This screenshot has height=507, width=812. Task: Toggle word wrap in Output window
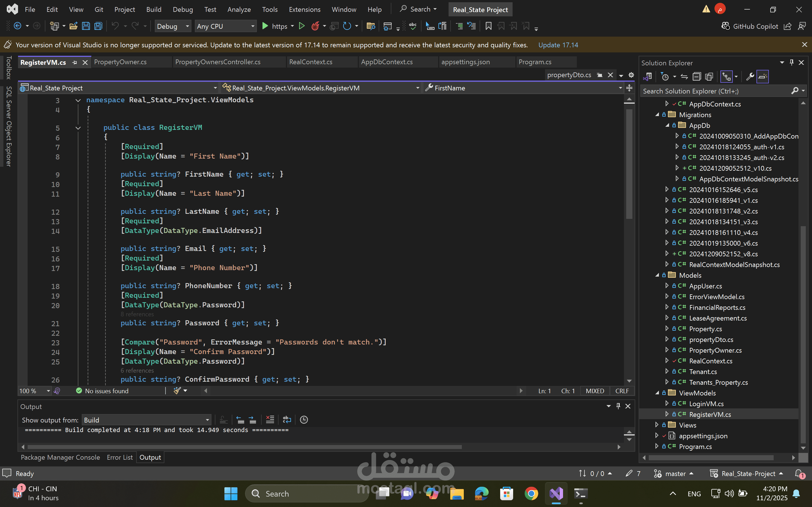(x=287, y=419)
